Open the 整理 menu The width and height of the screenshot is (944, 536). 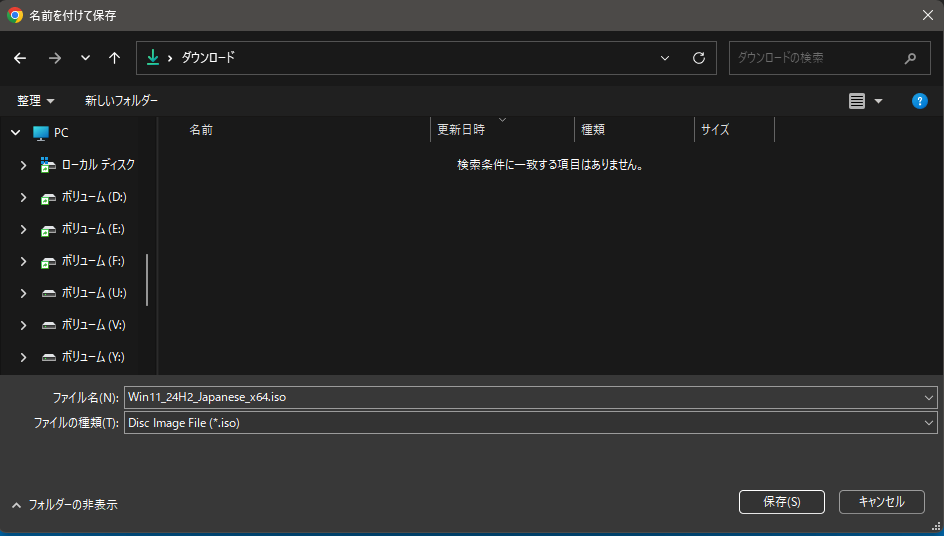36,101
